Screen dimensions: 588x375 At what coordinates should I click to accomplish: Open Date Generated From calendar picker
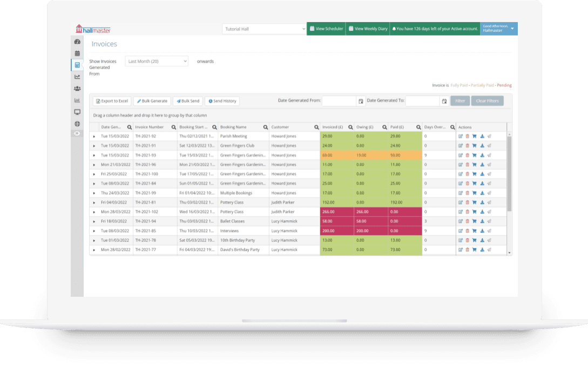[361, 101]
